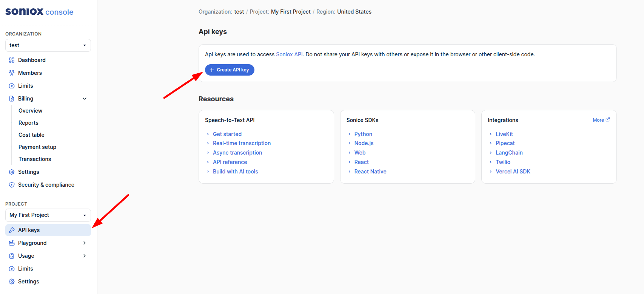Open the organization dropdown showing test

pyautogui.click(x=48, y=45)
